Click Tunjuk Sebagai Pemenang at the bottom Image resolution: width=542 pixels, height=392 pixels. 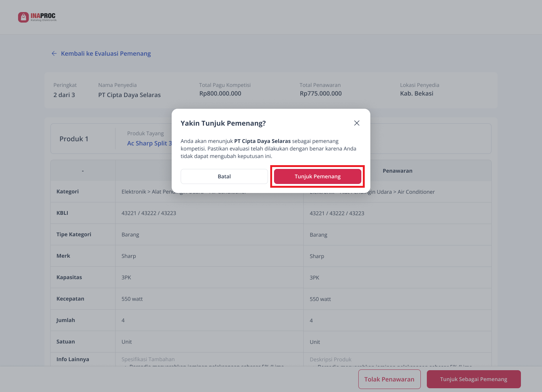(473, 379)
